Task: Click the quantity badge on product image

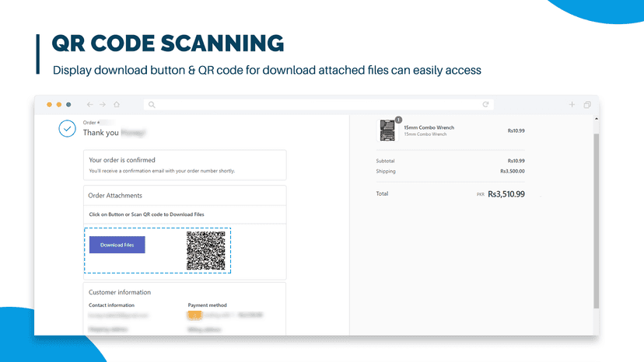Action: [398, 120]
